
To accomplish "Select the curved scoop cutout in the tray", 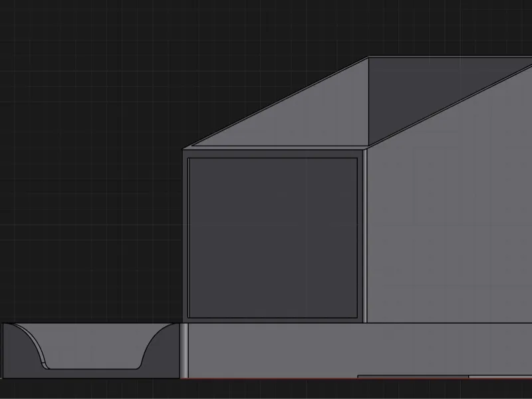I will [x=92, y=346].
